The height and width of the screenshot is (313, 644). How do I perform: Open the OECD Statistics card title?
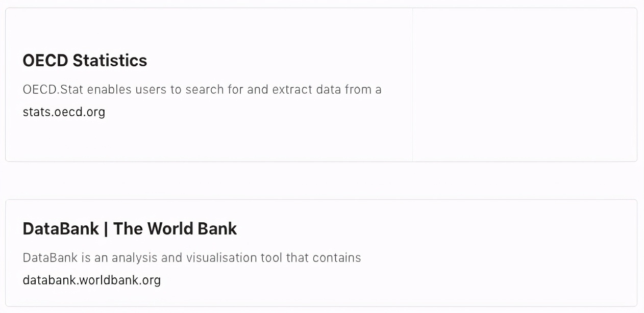click(x=85, y=61)
